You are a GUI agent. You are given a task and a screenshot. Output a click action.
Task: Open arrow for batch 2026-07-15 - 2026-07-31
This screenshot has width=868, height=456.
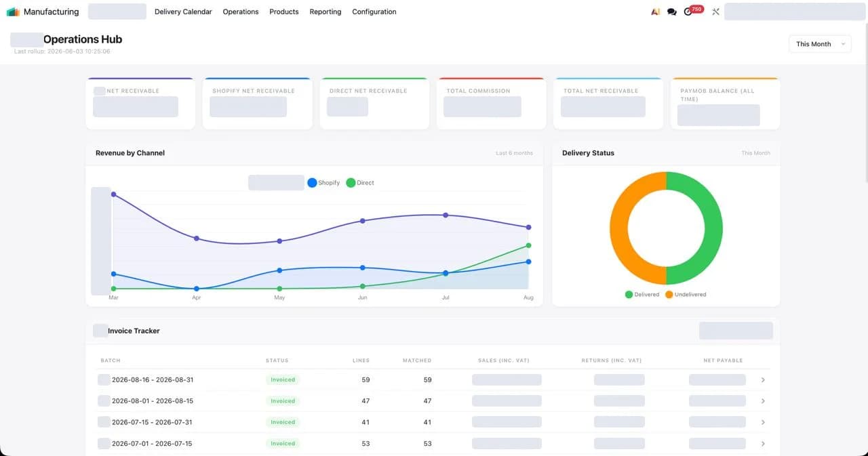763,422
